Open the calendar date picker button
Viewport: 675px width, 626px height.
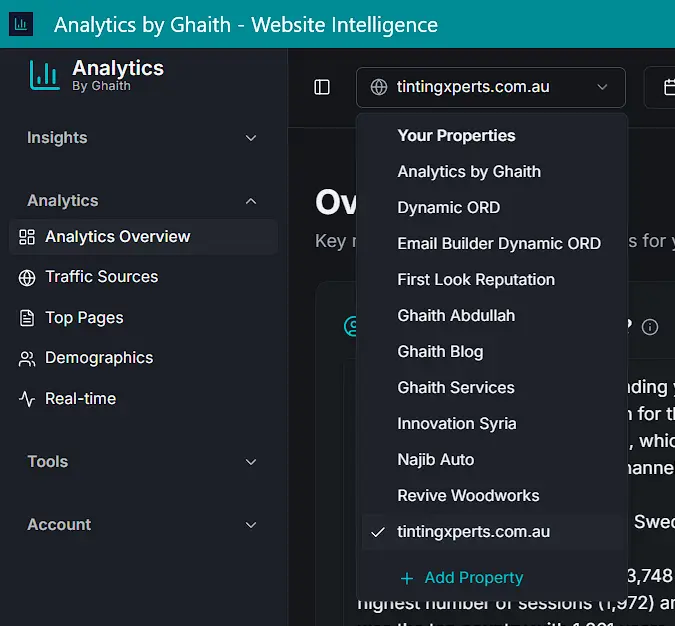point(664,87)
